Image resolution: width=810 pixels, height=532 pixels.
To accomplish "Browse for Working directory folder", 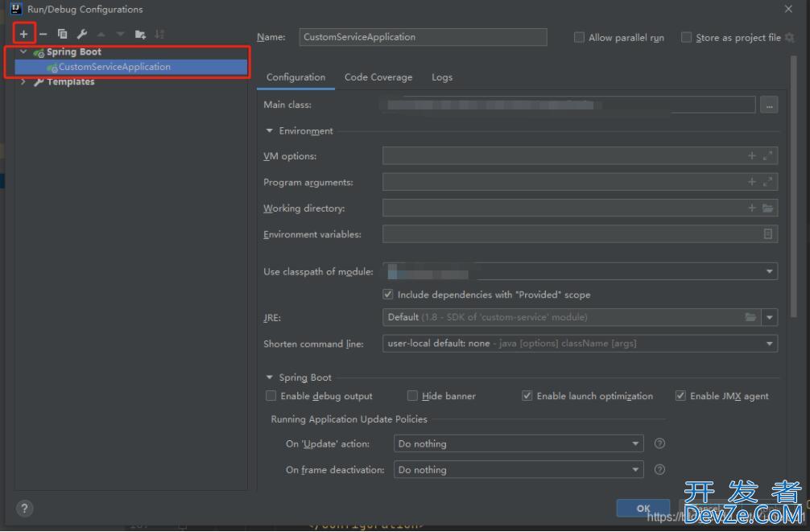I will (x=768, y=208).
